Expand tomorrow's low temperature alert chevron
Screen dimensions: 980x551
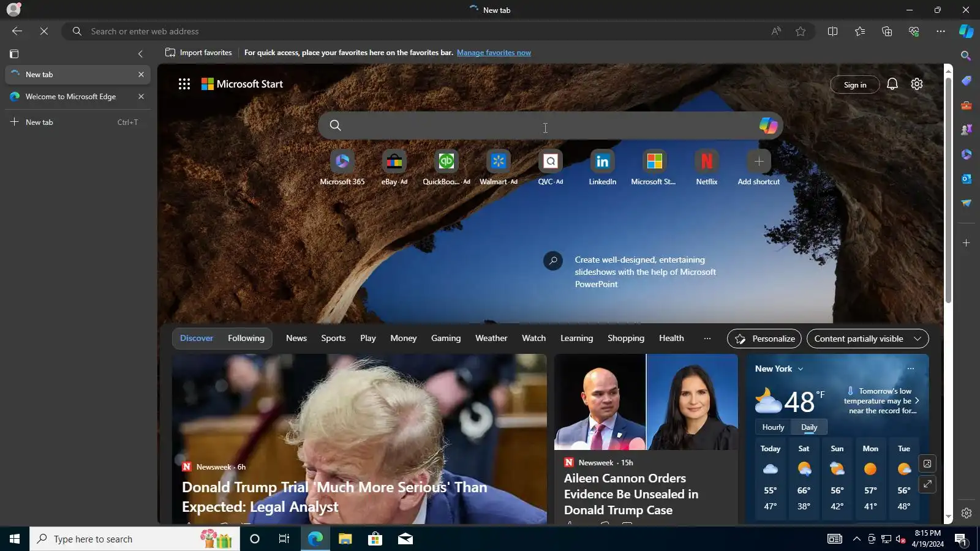click(917, 400)
